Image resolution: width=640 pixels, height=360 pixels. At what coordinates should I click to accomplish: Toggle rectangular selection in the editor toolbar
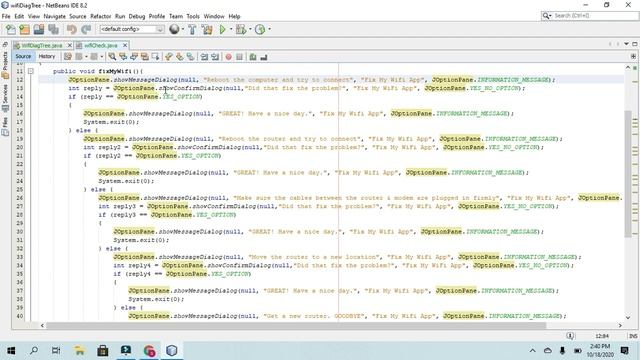pos(155,57)
